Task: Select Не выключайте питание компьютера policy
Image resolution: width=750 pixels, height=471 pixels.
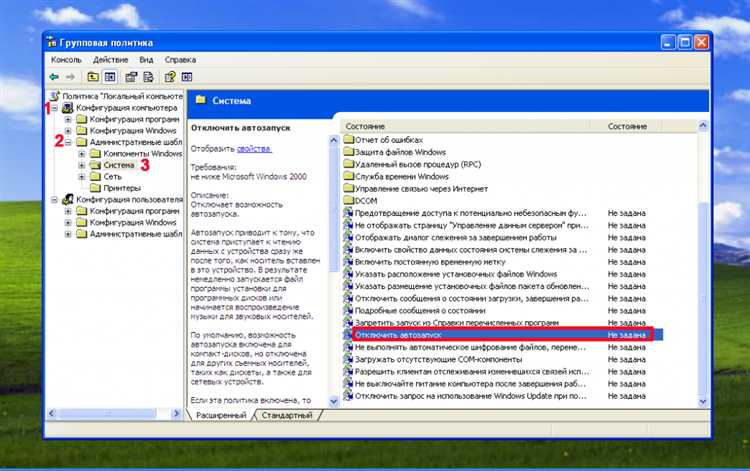Action: coord(470,384)
